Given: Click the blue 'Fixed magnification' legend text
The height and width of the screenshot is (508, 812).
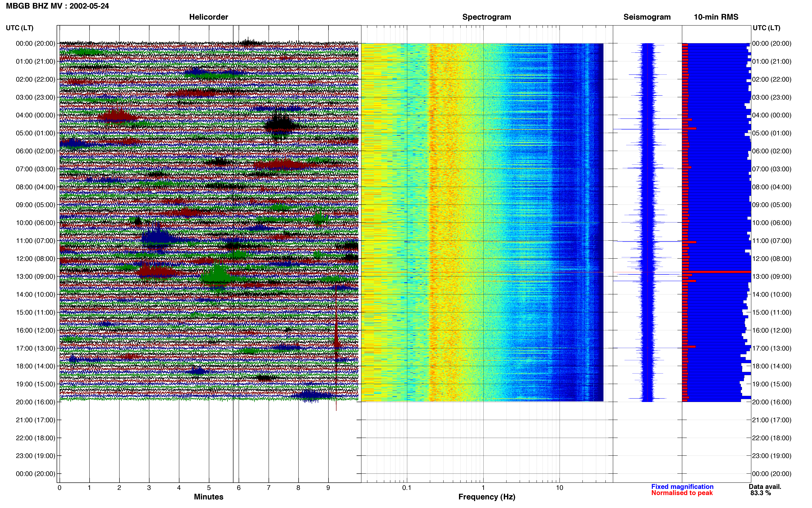Looking at the screenshot, I should pyautogui.click(x=682, y=486).
